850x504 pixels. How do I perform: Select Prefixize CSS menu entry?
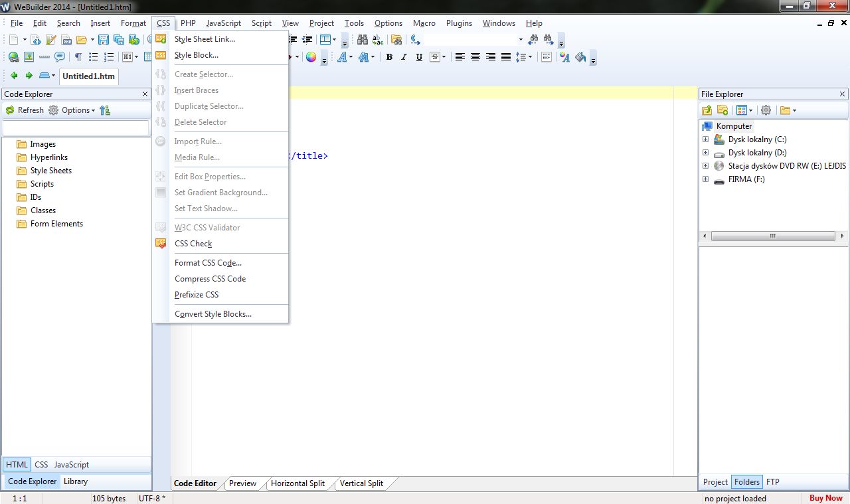197,295
